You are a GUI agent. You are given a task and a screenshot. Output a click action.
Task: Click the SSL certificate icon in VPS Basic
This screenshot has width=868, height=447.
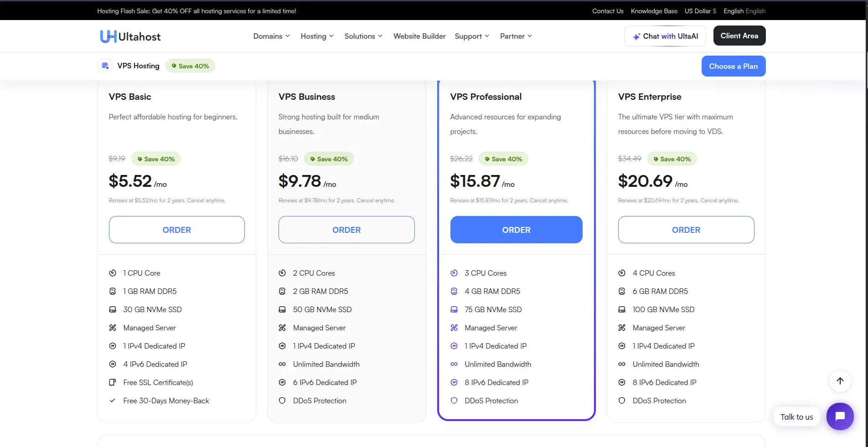[113, 382]
